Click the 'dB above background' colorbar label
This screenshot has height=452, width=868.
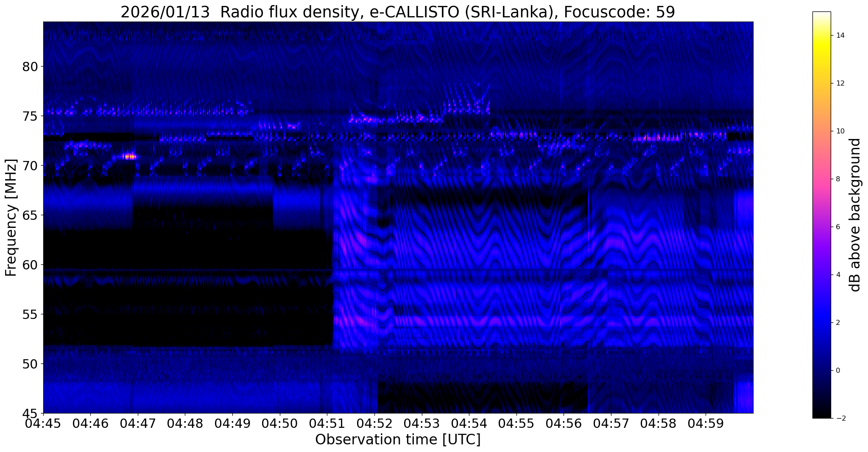(x=855, y=215)
